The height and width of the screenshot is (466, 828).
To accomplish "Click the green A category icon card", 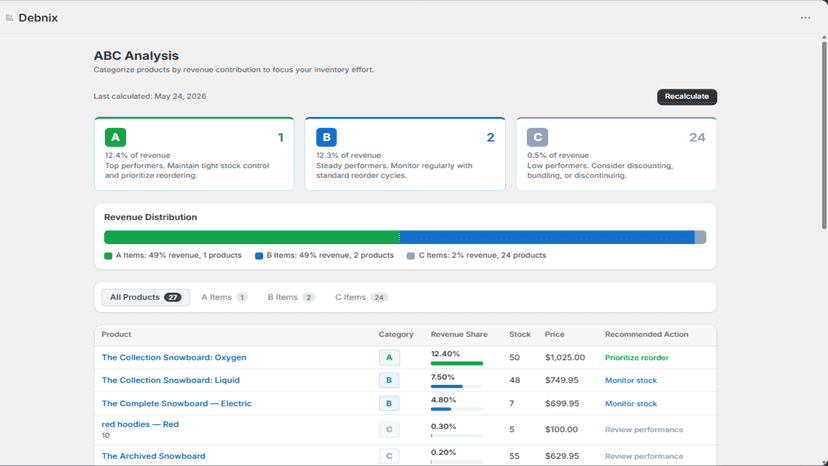I will (115, 137).
